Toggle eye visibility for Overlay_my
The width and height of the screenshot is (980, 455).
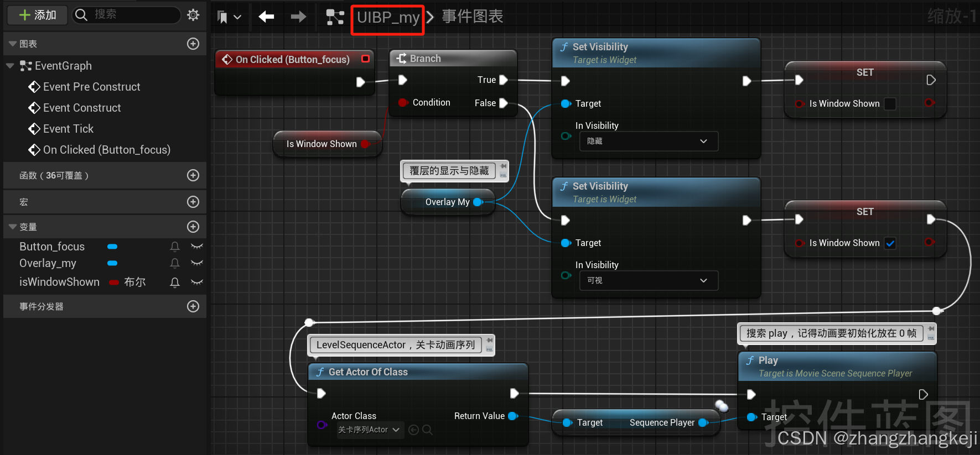[196, 263]
